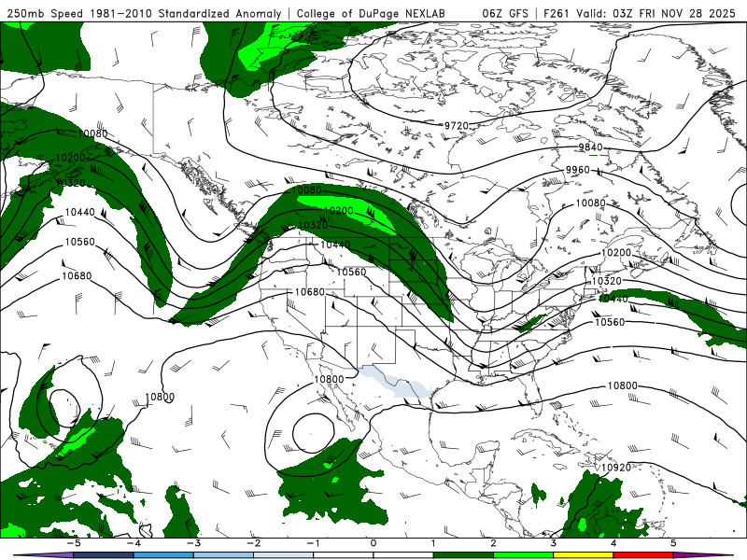This screenshot has height=560, width=747.
Task: Click the 10920 height contour label
Action: coord(616,468)
